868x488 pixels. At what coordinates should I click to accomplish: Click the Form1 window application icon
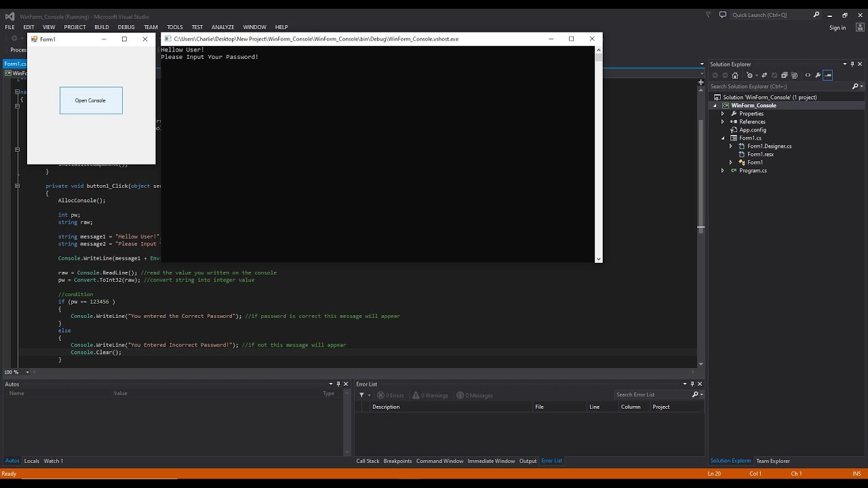click(34, 39)
